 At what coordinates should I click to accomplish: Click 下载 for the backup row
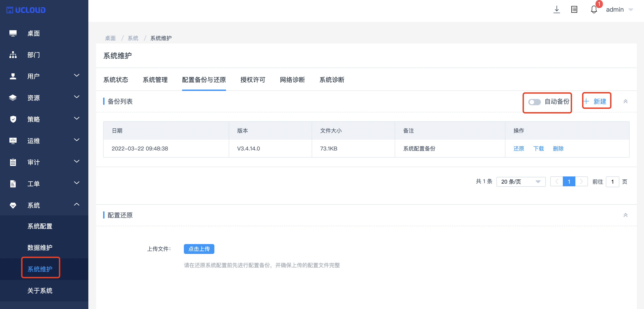point(538,148)
